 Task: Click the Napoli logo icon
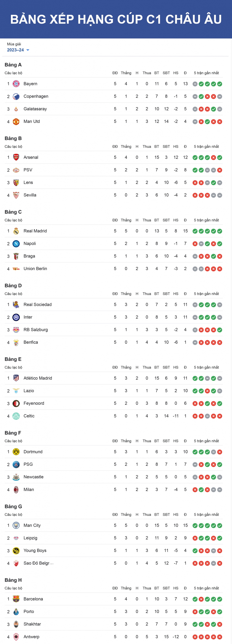tap(16, 243)
